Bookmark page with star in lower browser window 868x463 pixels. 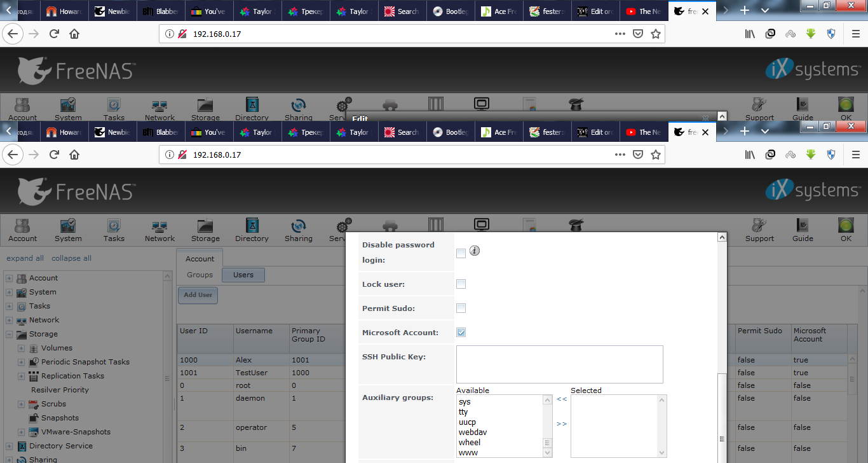point(656,155)
